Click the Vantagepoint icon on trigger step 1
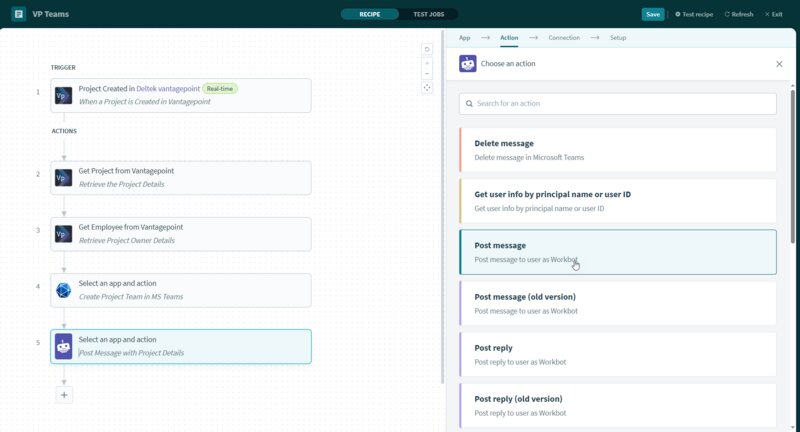Viewport: 800px width, 432px height. pos(63,97)
